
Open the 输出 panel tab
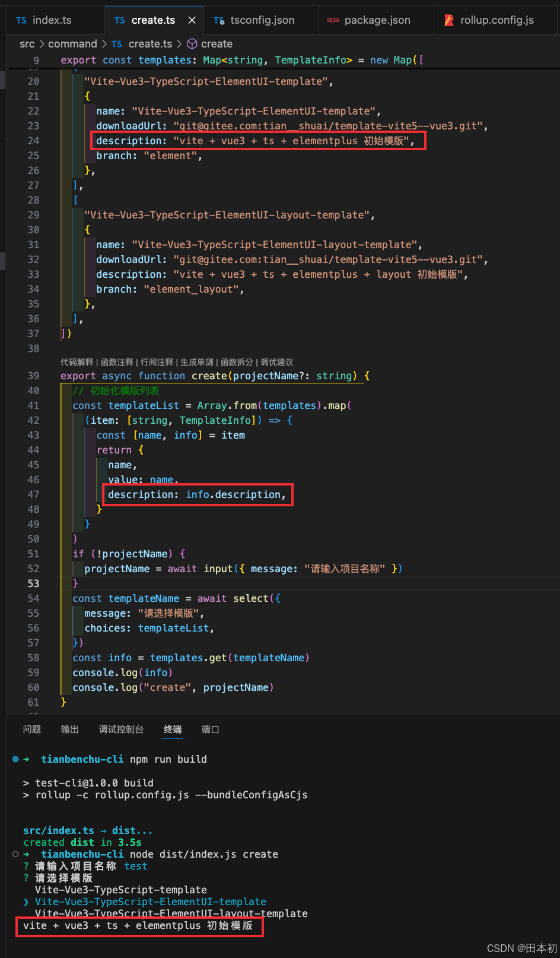[70, 729]
